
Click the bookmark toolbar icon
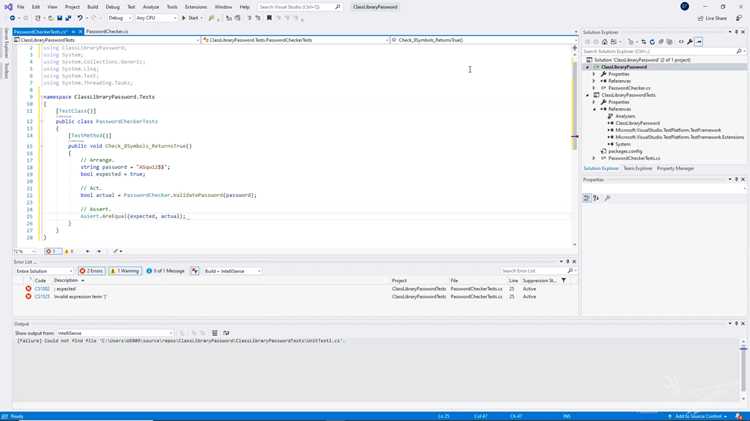click(x=269, y=18)
